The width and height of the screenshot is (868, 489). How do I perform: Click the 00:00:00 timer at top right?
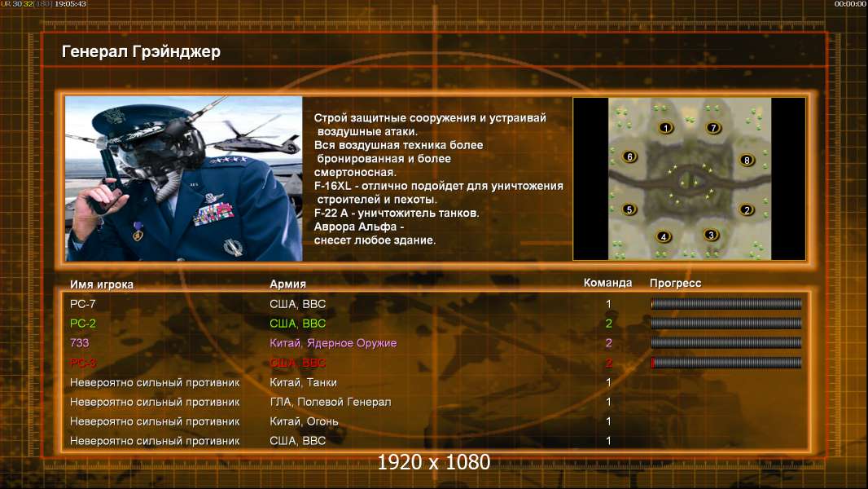click(x=850, y=4)
